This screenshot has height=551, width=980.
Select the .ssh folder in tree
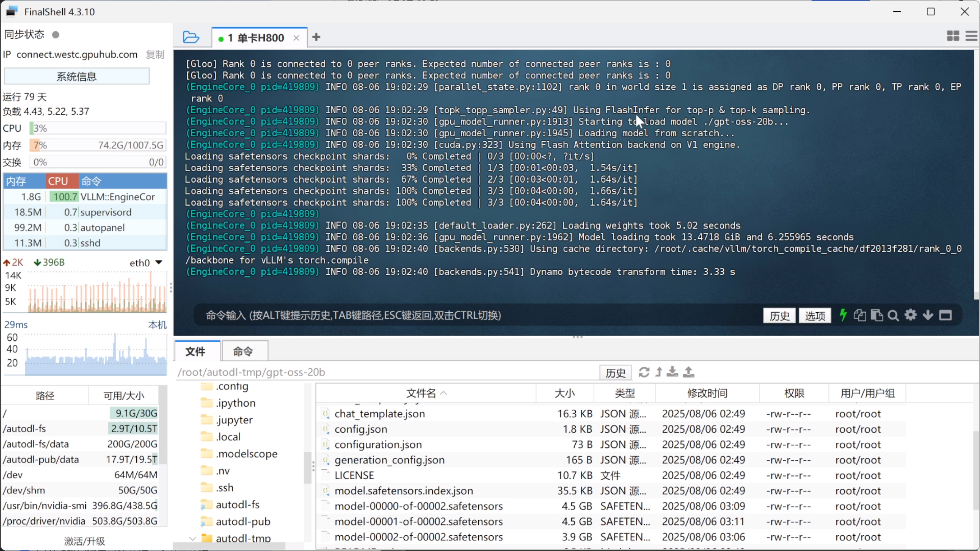[225, 488]
